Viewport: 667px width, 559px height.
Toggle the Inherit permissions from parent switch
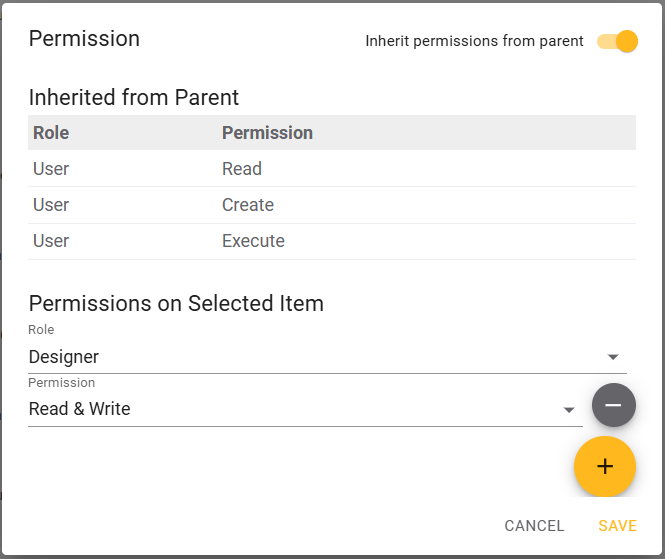coord(618,41)
